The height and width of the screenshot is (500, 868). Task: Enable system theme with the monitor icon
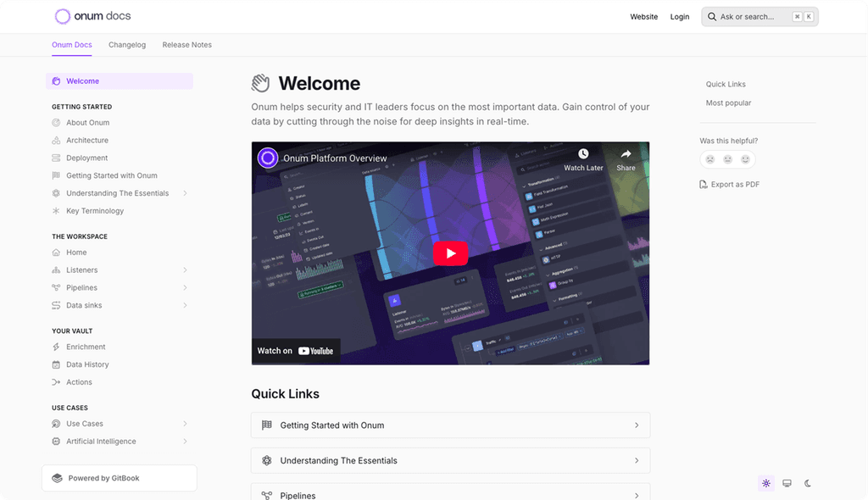pyautogui.click(x=787, y=483)
